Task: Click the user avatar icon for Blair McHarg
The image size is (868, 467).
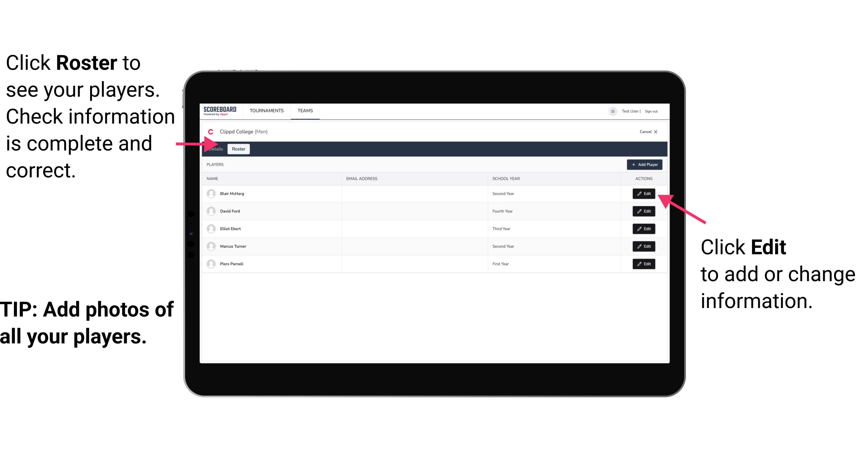Action: click(x=211, y=194)
